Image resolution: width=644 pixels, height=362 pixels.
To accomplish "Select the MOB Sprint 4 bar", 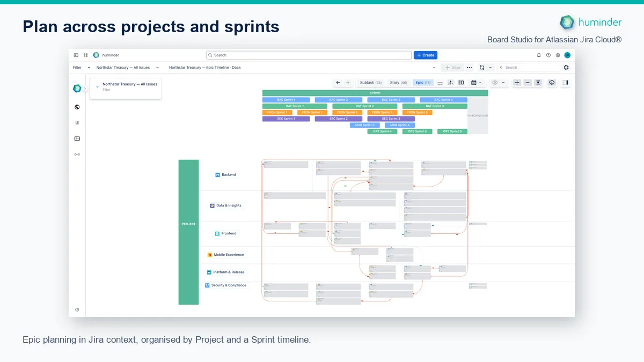I will tap(400, 125).
